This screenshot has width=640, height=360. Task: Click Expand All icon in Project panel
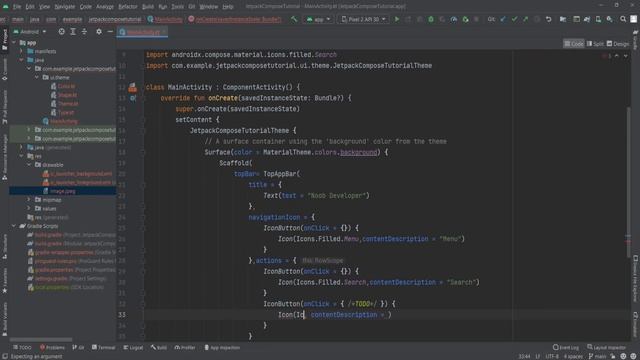73,31
